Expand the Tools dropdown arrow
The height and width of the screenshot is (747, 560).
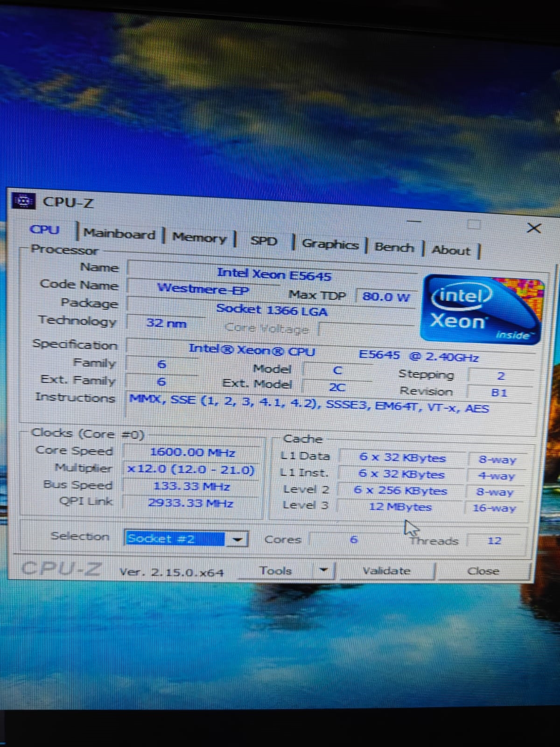[323, 570]
